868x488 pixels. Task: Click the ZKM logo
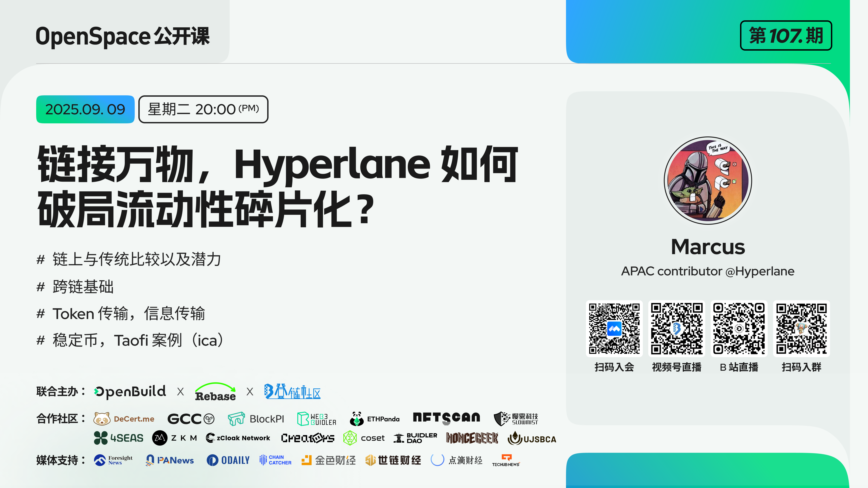pyautogui.click(x=174, y=438)
